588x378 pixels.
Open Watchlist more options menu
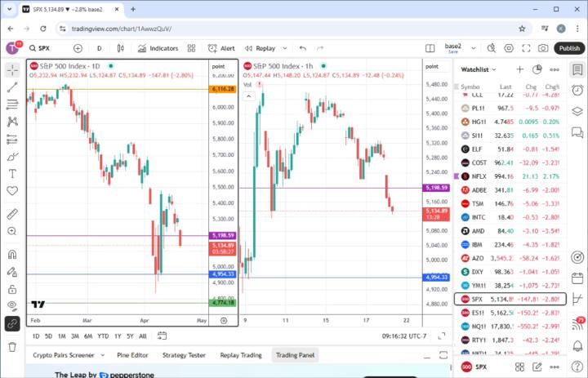click(x=555, y=69)
